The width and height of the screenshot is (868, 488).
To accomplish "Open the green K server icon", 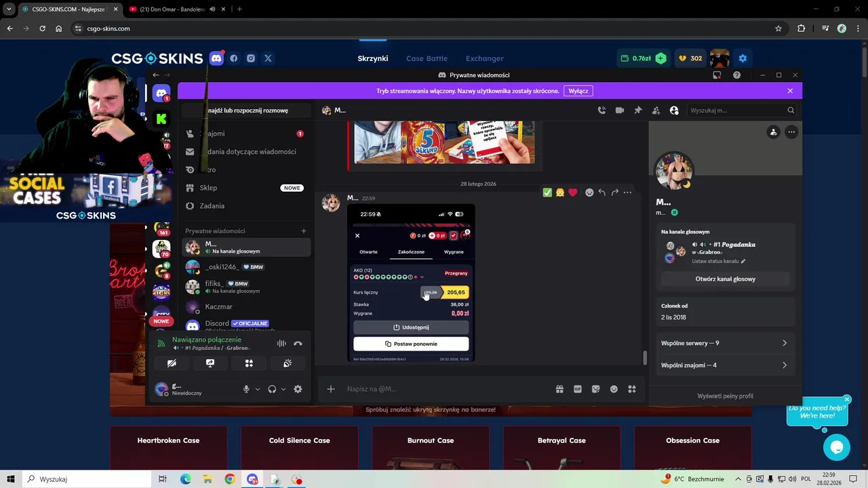I will [x=161, y=119].
